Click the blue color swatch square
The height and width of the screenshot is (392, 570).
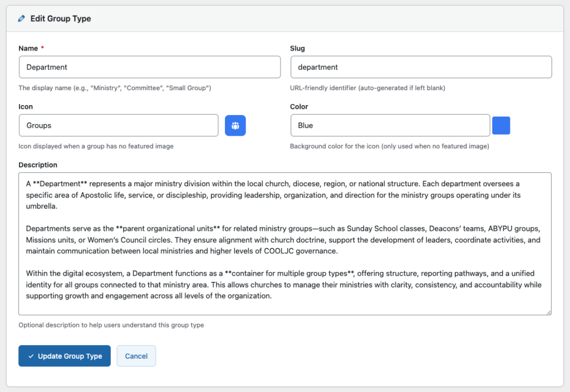(x=501, y=126)
